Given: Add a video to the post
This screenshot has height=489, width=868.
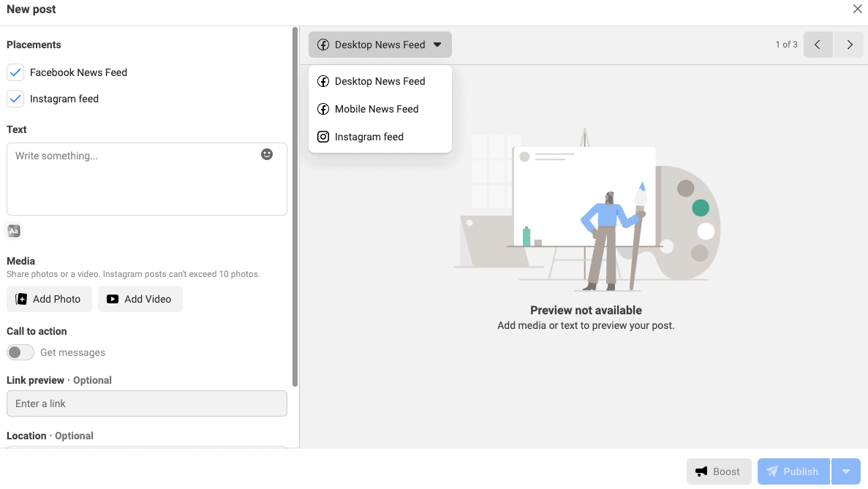Looking at the screenshot, I should tap(140, 299).
